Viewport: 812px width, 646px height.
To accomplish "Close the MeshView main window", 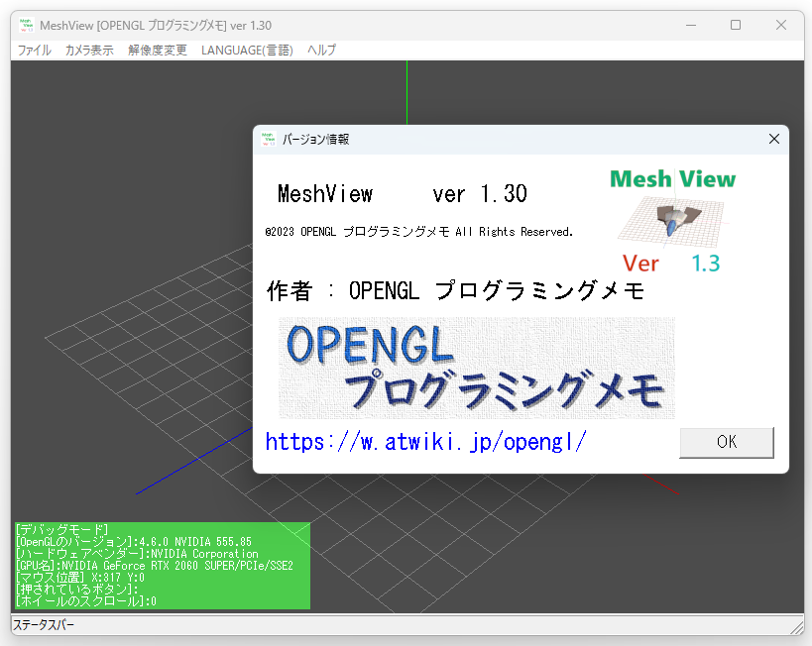I will 781,25.
